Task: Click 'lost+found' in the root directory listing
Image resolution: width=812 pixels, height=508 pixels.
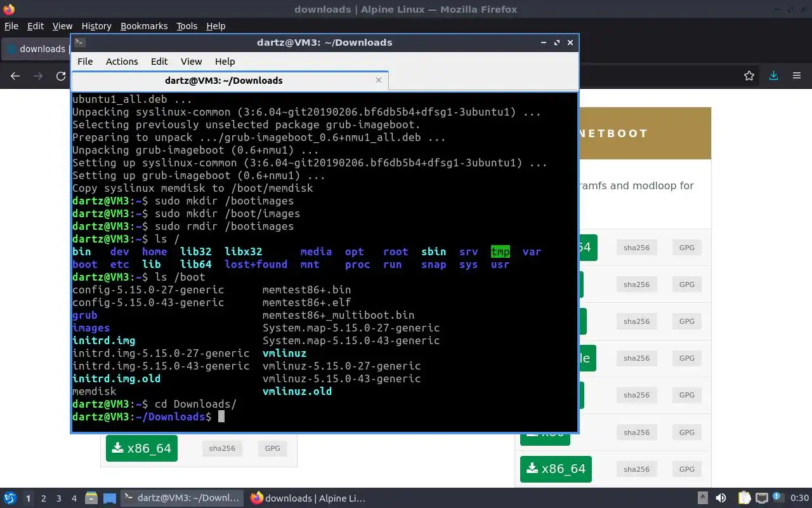Action: click(x=256, y=264)
